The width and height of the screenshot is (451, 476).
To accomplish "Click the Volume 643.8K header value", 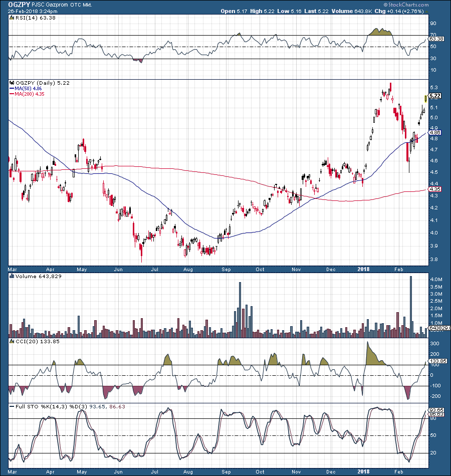I will click(x=352, y=11).
